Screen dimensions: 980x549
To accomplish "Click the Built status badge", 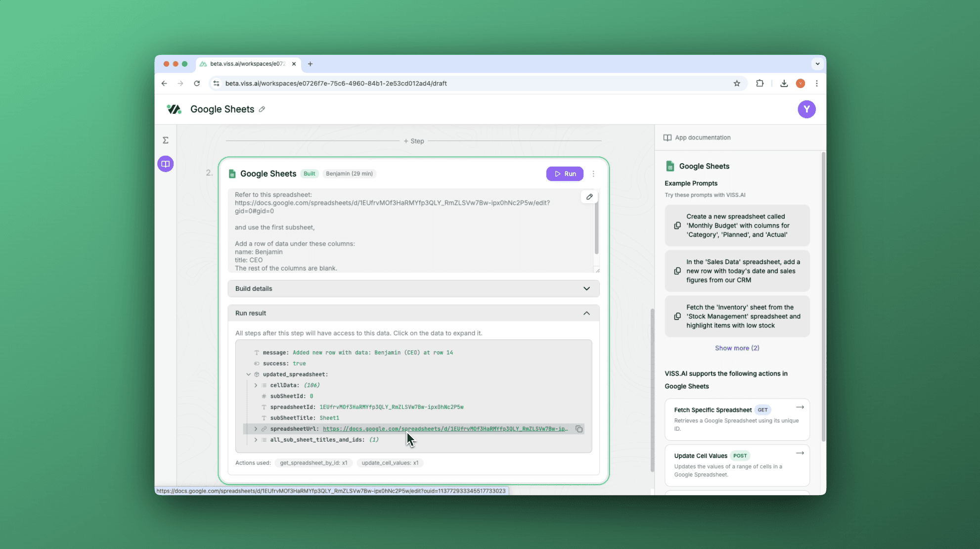I will (310, 174).
